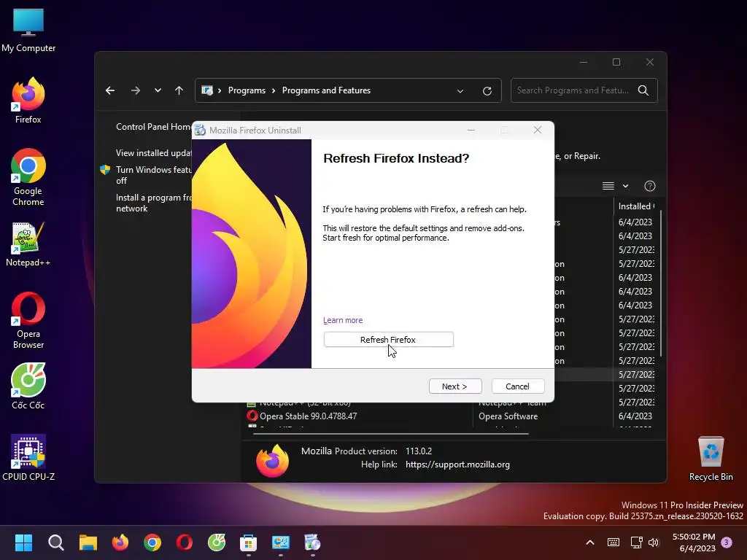
Task: Open notification center badge
Action: [727, 542]
